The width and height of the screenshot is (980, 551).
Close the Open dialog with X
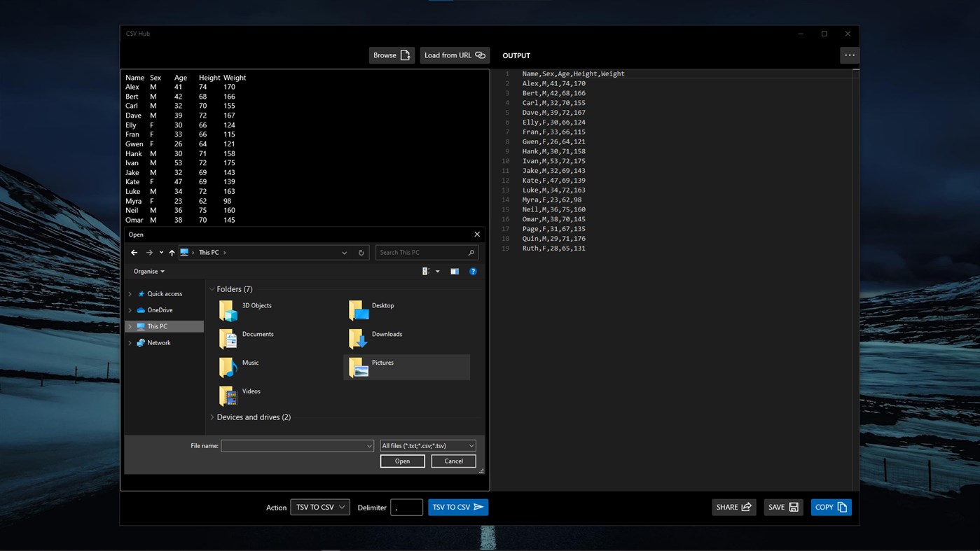coord(477,235)
